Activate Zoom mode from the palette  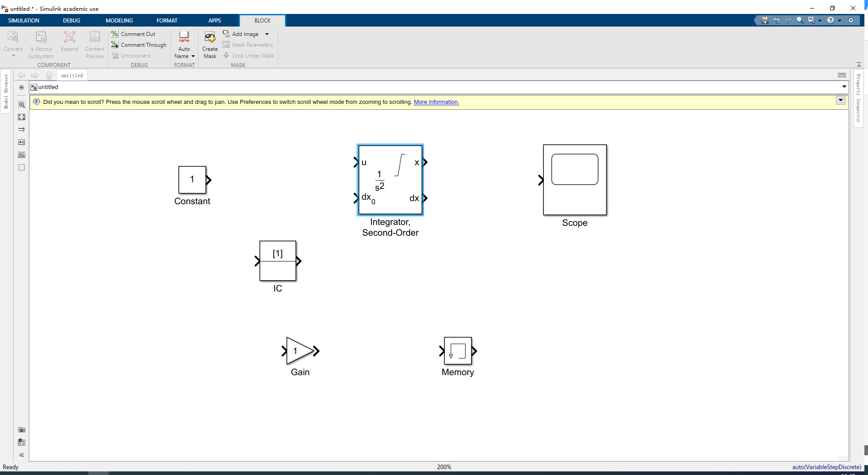(x=22, y=104)
